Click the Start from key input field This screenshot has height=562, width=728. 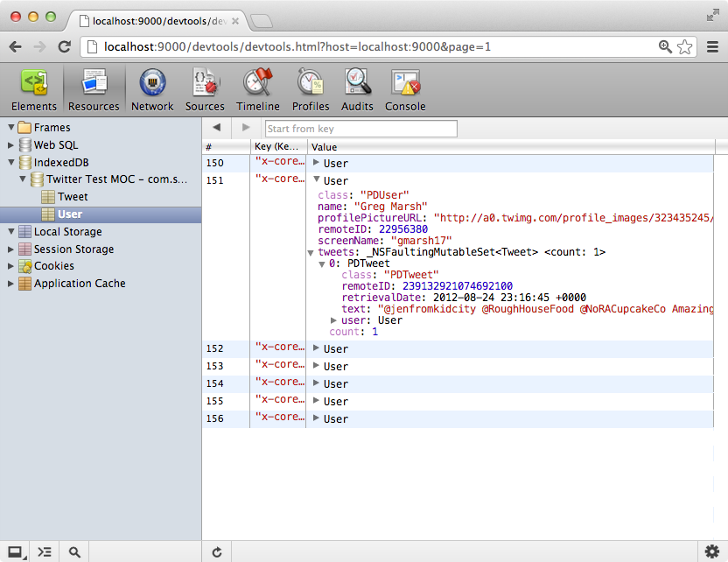(360, 128)
